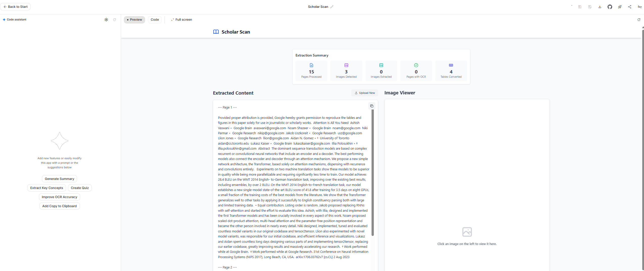This screenshot has height=271, width=644.
Task: Click the page vertical scrollbar at right edge
Action: [643, 150]
